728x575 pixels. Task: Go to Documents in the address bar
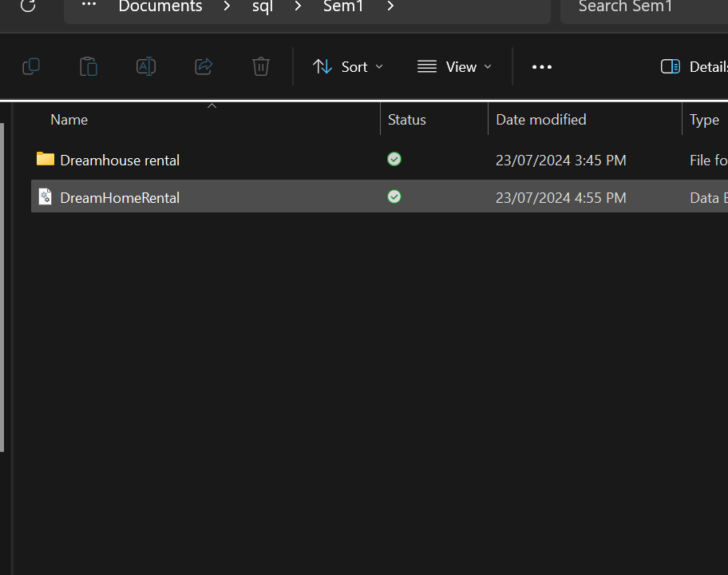[x=160, y=7]
